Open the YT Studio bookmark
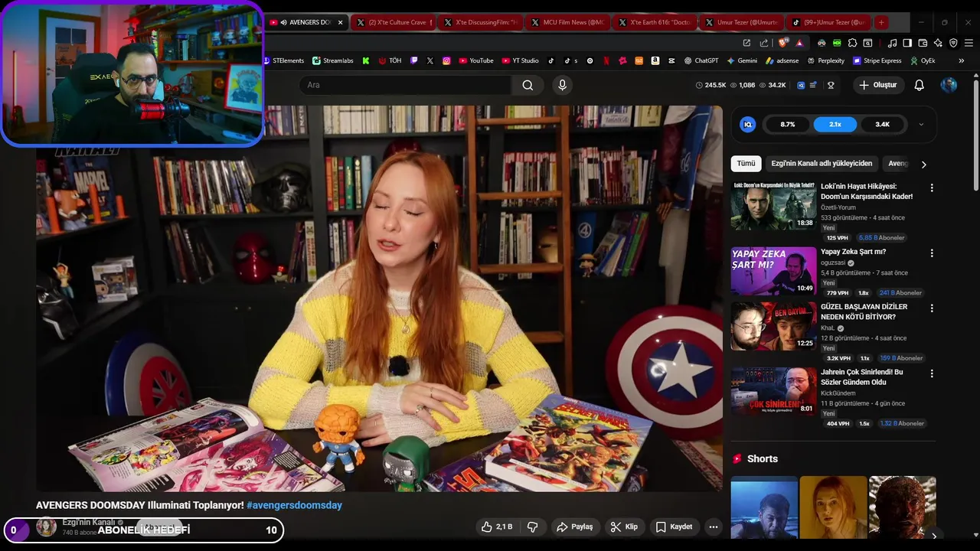This screenshot has height=551, width=980. pos(521,60)
